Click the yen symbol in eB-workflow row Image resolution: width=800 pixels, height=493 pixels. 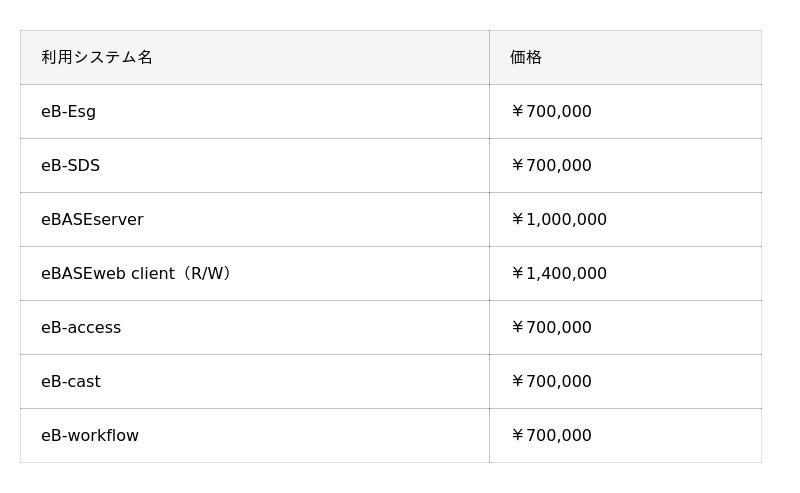(517, 435)
